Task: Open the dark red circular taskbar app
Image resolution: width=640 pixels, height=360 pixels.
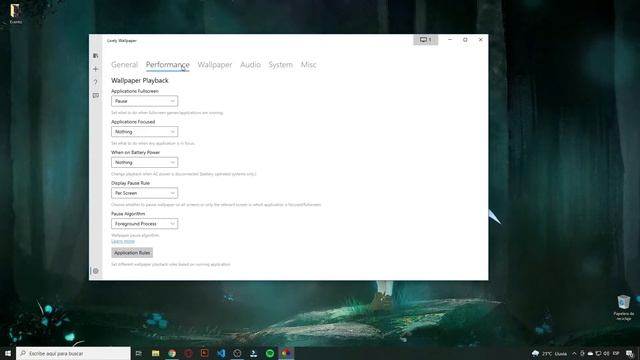Action: point(188,353)
